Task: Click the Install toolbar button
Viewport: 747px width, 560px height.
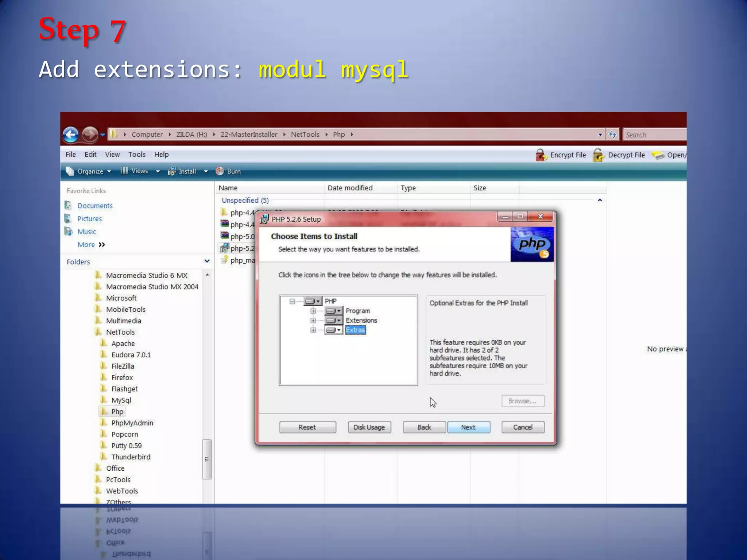Action: (182, 171)
